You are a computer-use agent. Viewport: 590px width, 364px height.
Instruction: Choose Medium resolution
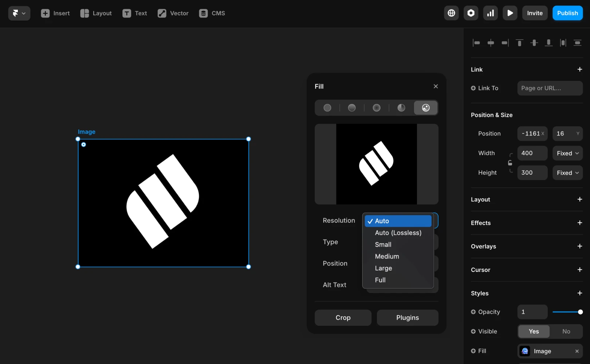[x=398, y=257]
